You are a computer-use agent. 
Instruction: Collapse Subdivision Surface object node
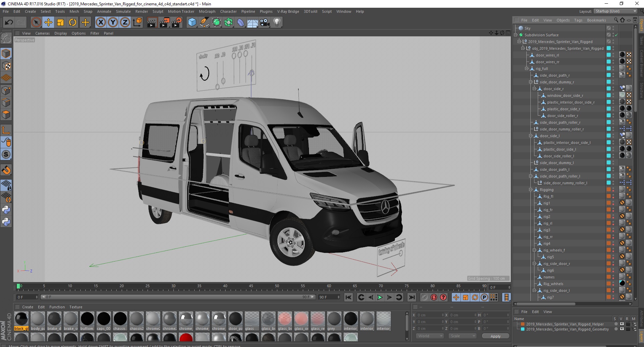516,35
